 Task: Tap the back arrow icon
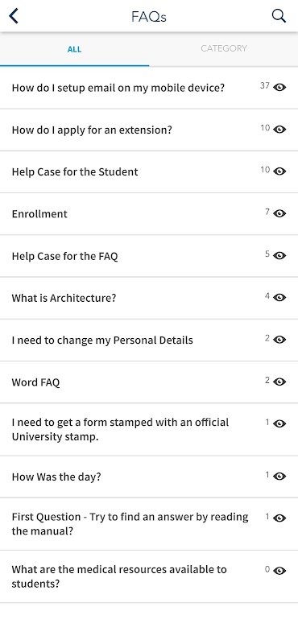click(x=14, y=16)
